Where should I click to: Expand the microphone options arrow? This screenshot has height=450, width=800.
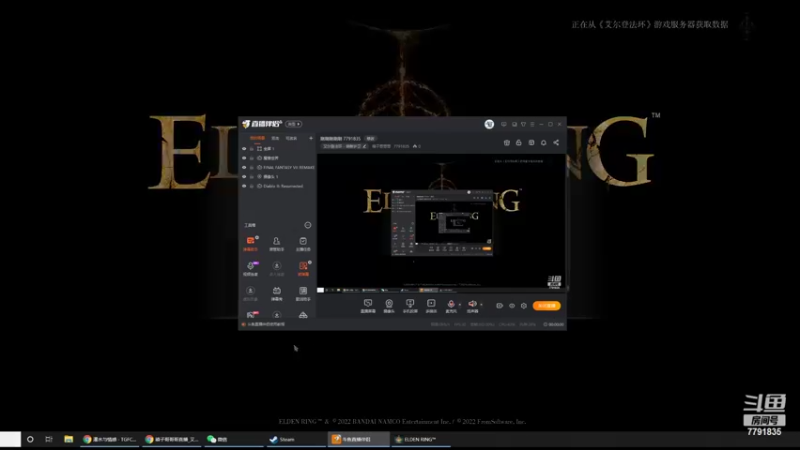coord(460,305)
